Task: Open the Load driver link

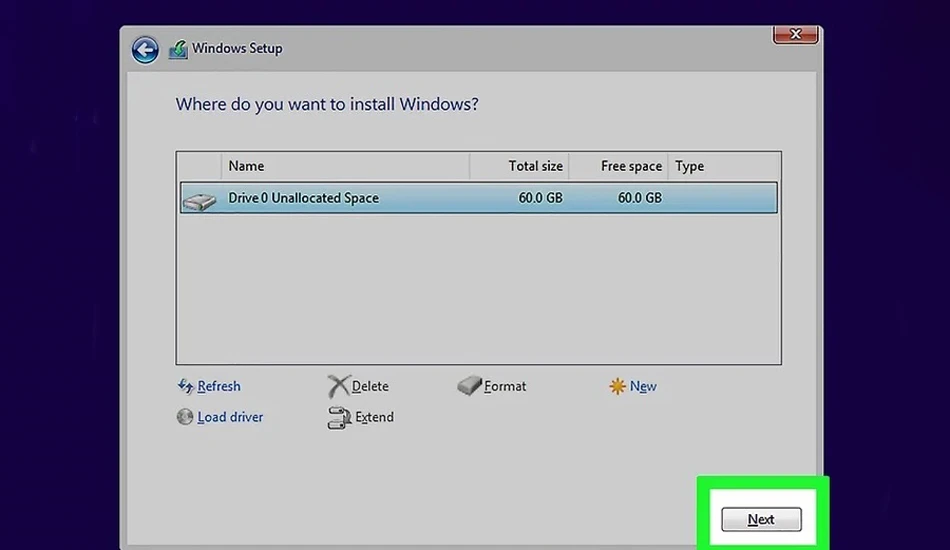Action: click(x=230, y=417)
